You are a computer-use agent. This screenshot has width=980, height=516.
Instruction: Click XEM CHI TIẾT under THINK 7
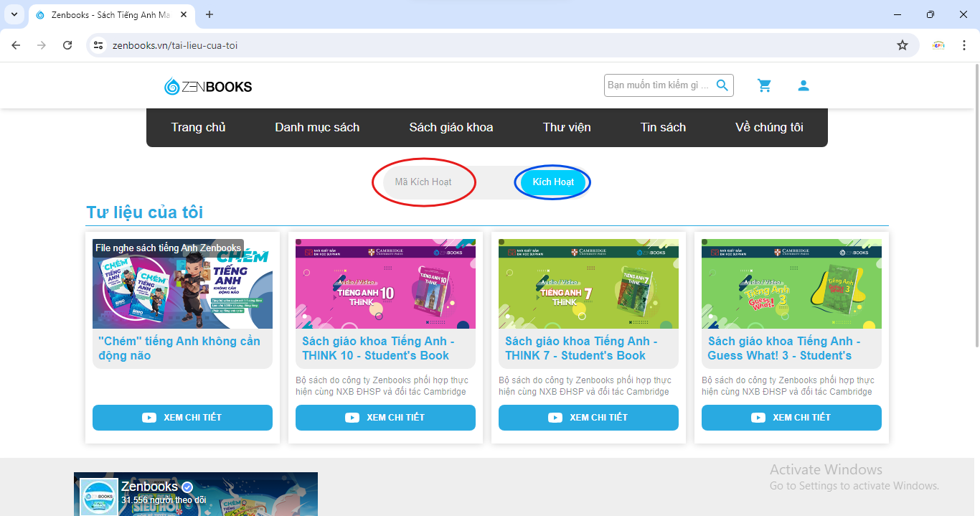tap(588, 418)
